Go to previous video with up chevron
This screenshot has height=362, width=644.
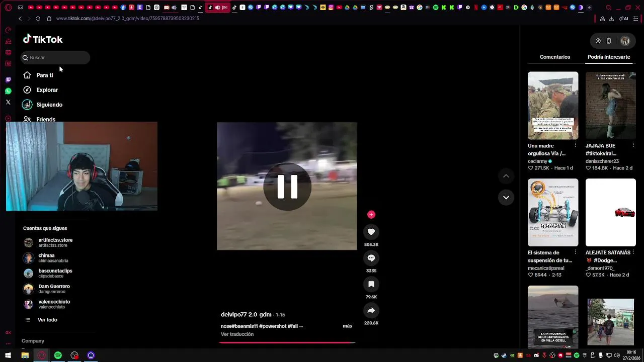tap(506, 176)
